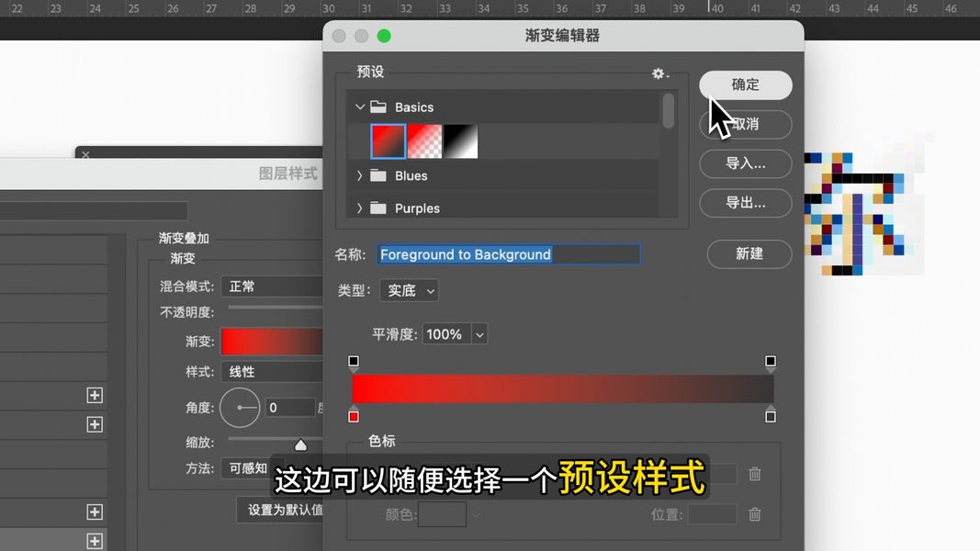The height and width of the screenshot is (551, 980).
Task: Select the Foreground to Background gradient preset
Action: (x=389, y=141)
